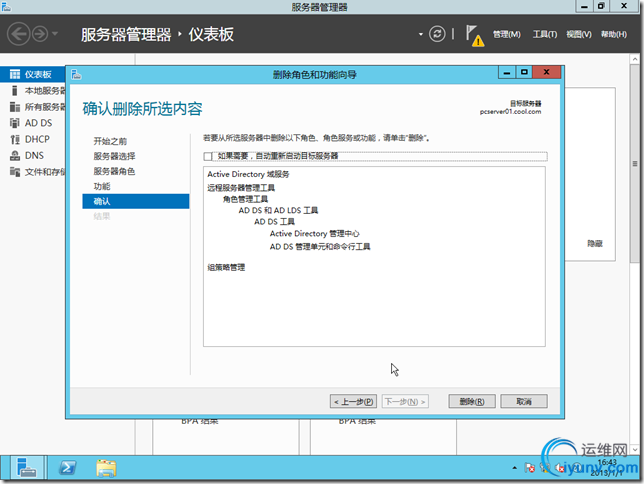The height and width of the screenshot is (484, 644).
Task: Go to the 服务器选择 wizard step
Action: tap(114, 156)
